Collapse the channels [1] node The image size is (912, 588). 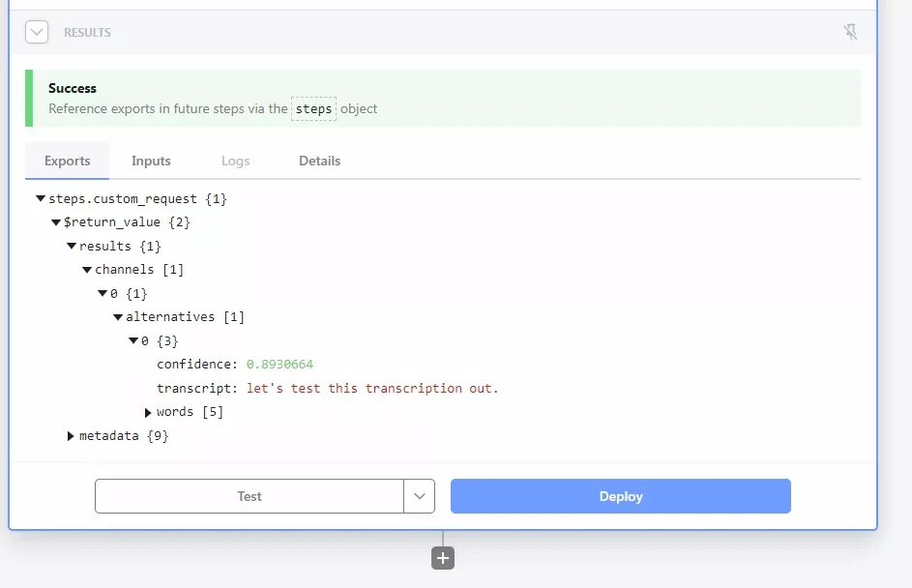point(87,270)
